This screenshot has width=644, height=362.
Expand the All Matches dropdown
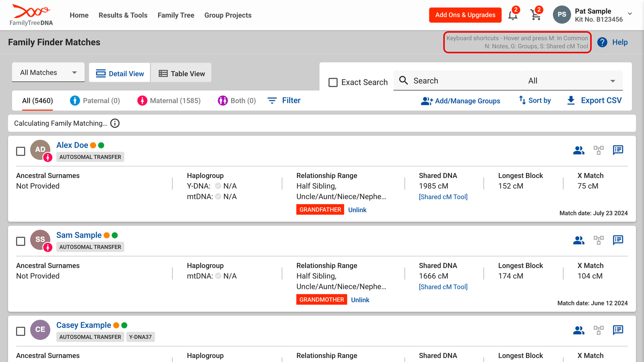coord(48,72)
